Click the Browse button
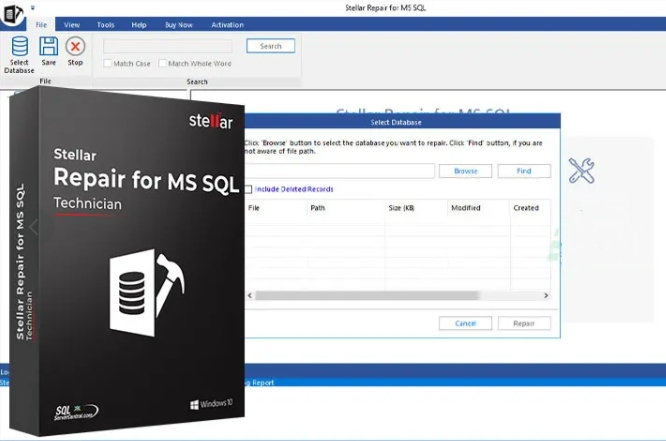 tap(466, 171)
